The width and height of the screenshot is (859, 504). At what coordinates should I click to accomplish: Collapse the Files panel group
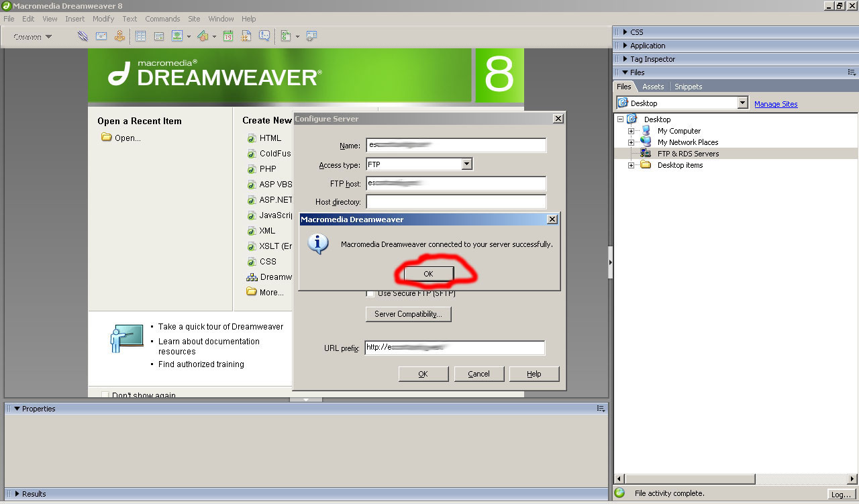[625, 72]
